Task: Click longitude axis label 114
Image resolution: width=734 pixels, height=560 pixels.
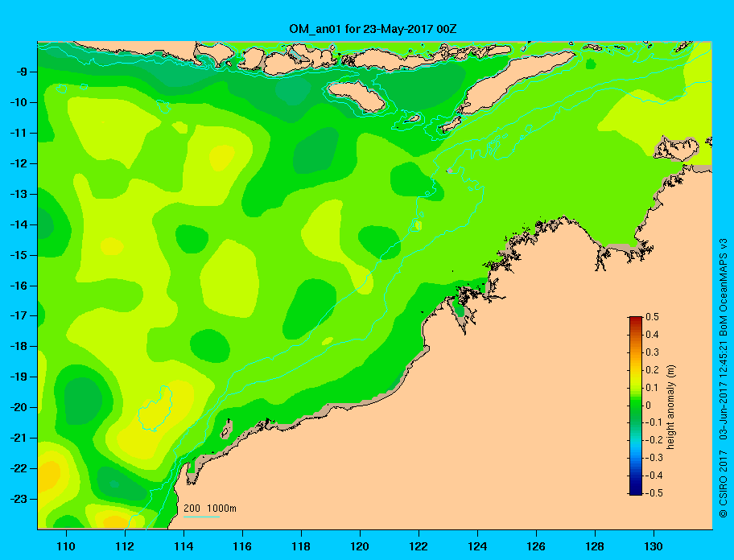Action: tap(183, 546)
